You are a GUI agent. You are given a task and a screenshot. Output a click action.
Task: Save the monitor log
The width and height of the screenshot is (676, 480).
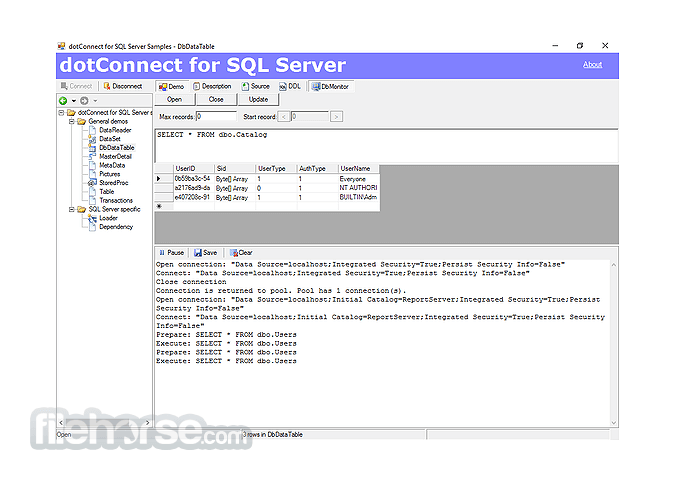(206, 253)
